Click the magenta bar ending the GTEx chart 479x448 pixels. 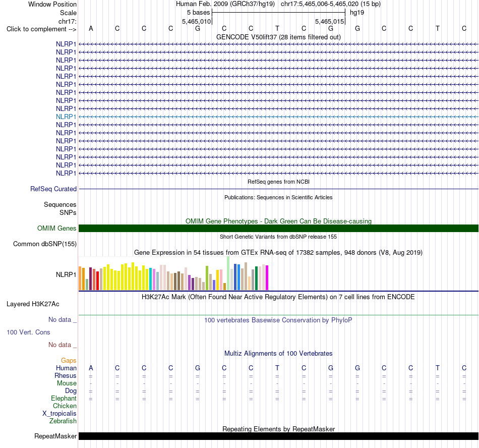tap(267, 278)
